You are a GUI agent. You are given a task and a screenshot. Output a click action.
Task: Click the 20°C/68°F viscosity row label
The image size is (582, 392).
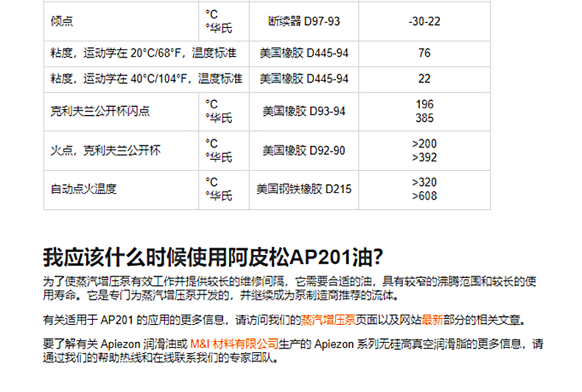[x=143, y=54]
